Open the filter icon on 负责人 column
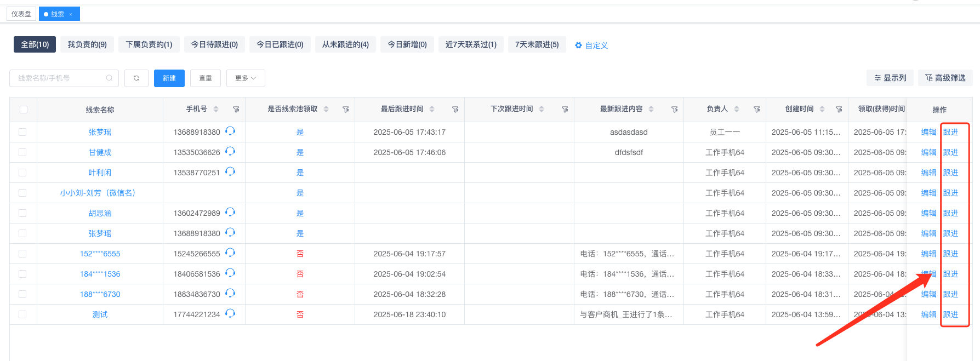Image resolution: width=980 pixels, height=361 pixels. coord(756,110)
